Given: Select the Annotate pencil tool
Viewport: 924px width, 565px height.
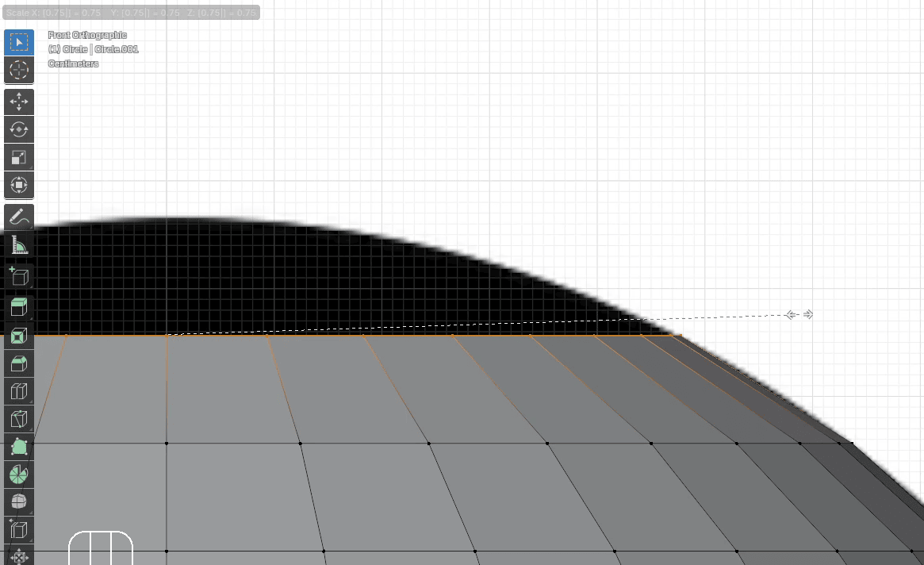Looking at the screenshot, I should pyautogui.click(x=19, y=217).
